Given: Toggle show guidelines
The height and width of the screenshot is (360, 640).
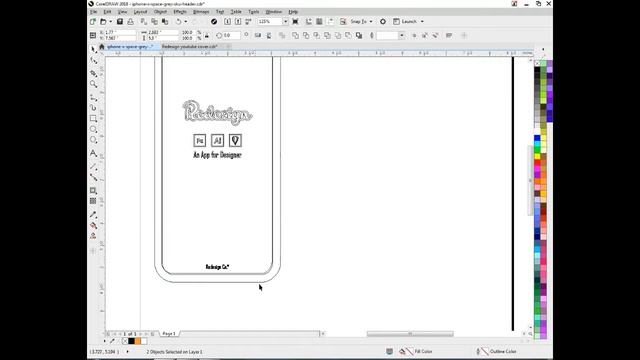Looking at the screenshot, I should click(330, 21).
